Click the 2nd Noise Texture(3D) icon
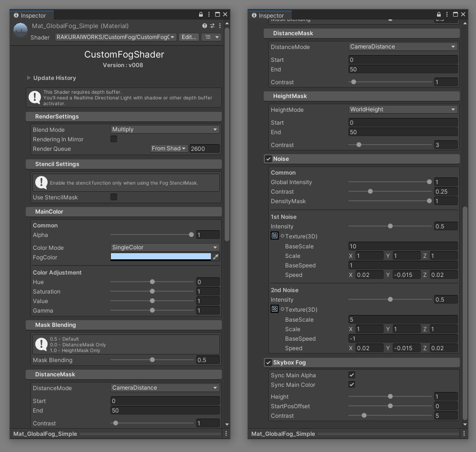The image size is (476, 452). click(275, 309)
